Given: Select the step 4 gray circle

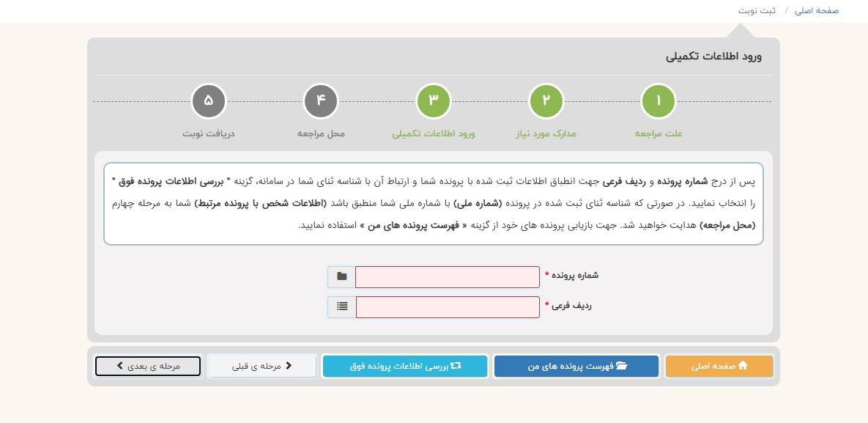Looking at the screenshot, I should point(321,101).
